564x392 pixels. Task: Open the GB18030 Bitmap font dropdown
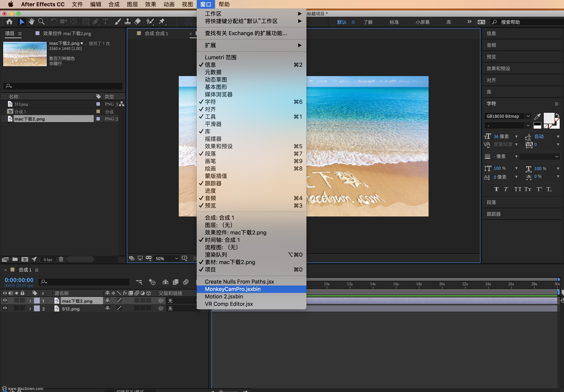[528, 116]
